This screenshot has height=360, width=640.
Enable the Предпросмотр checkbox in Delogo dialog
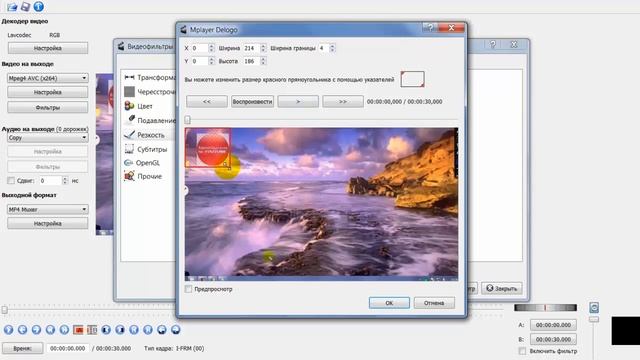[188, 289]
